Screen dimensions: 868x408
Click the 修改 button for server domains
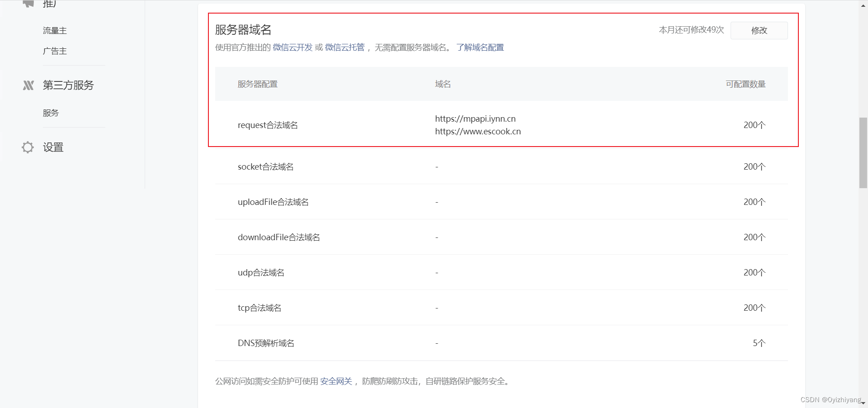point(759,30)
